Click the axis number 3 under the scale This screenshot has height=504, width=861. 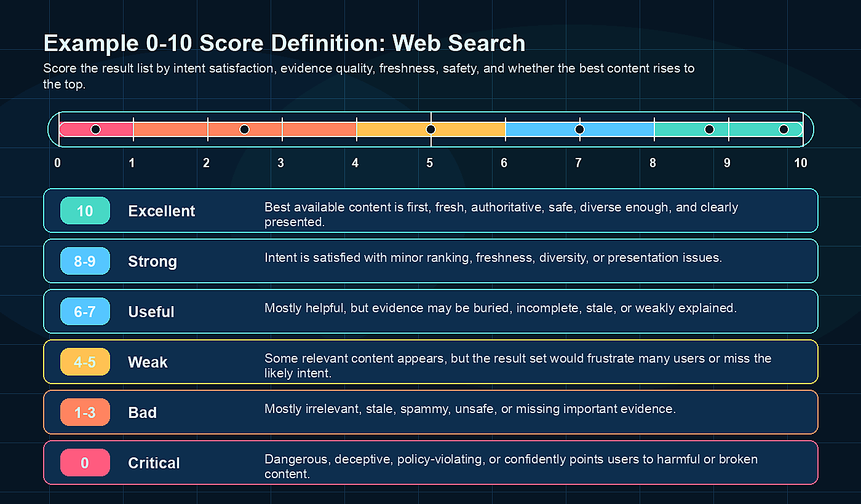[x=281, y=163]
